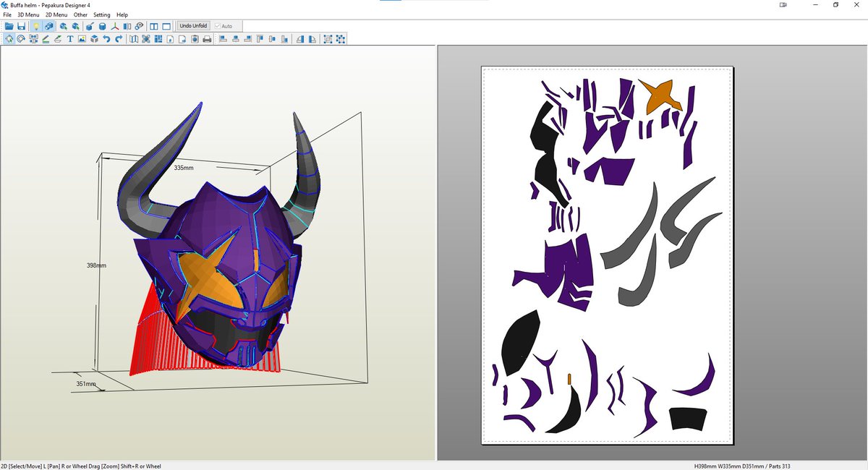The image size is (868, 470).
Task: Click the 335mm width dimension label
Action: (184, 168)
